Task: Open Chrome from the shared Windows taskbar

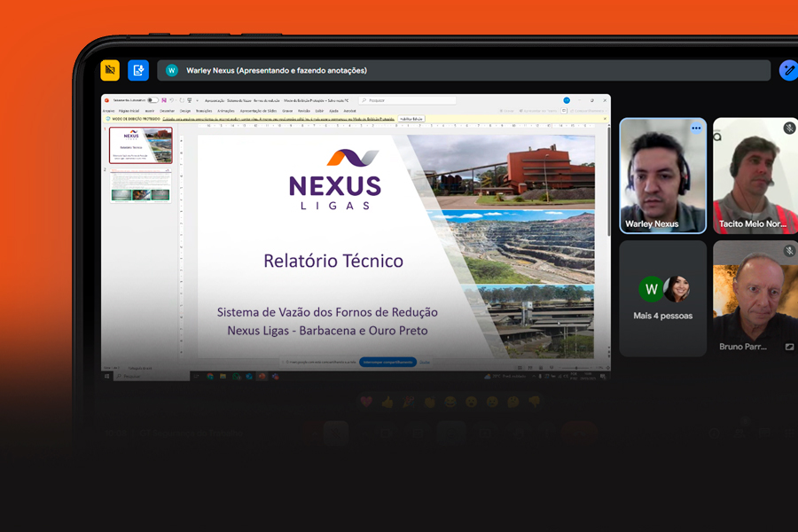Action: click(209, 377)
